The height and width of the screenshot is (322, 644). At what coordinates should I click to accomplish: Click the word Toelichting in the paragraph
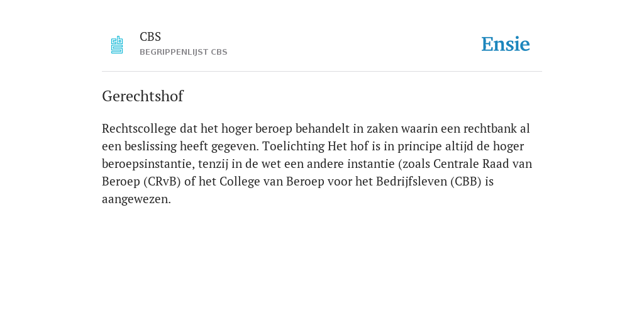pos(293,147)
